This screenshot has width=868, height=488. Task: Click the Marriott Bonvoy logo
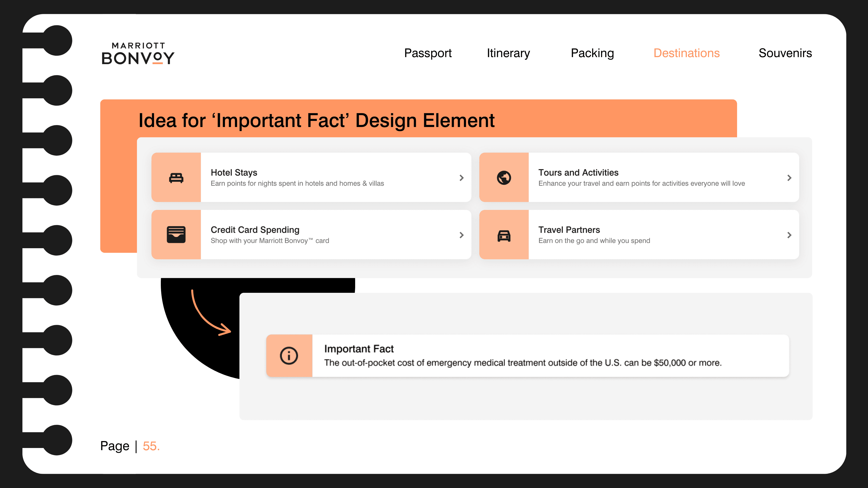(x=138, y=53)
